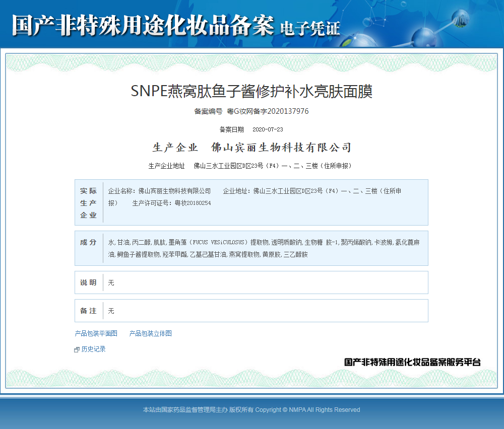Click the 说明 section label

[88, 282]
